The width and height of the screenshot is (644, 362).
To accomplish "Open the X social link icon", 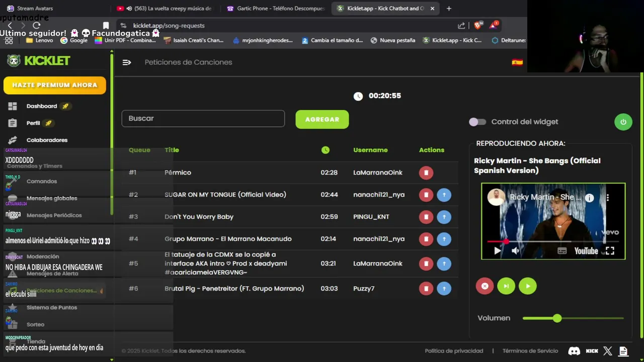I will click(608, 351).
